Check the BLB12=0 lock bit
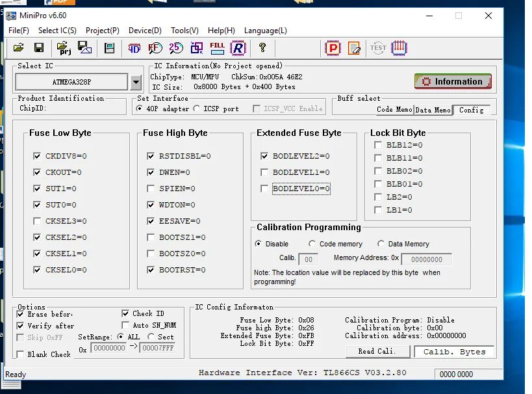 [377, 145]
